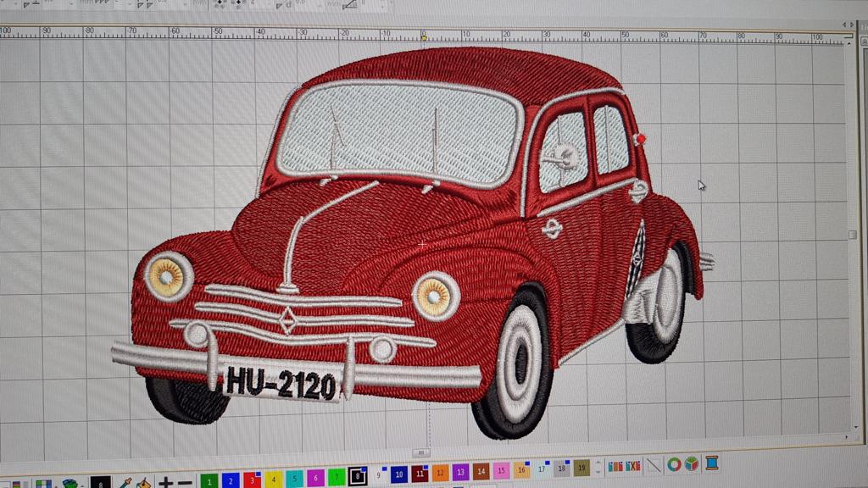The width and height of the screenshot is (868, 488).
Task: Select magenta color swatch number 6
Action: [315, 478]
